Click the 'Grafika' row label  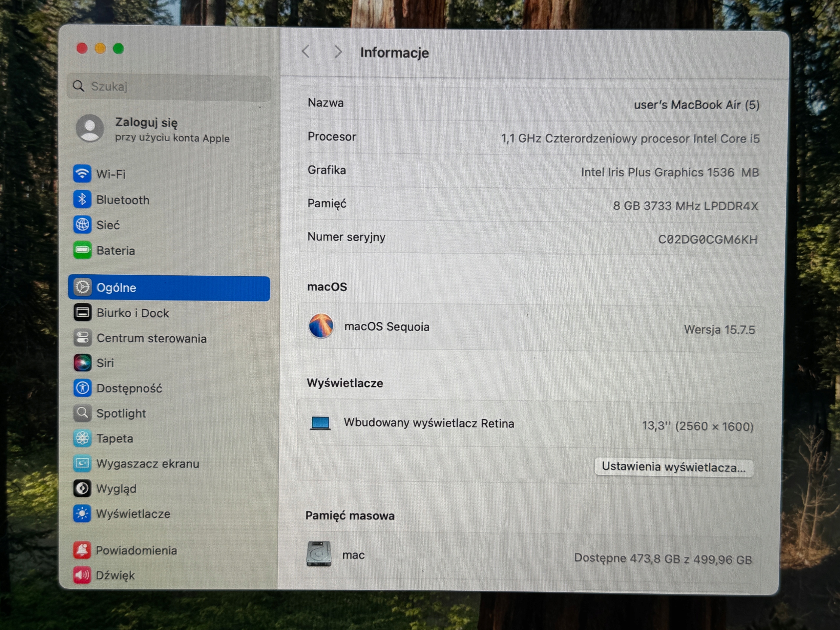click(x=326, y=170)
